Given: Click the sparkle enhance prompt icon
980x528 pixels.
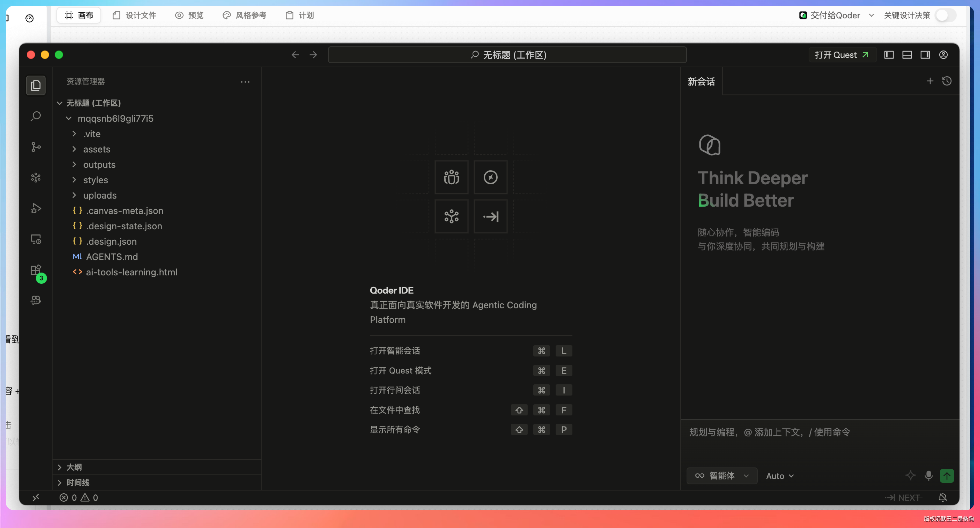Looking at the screenshot, I should pos(910,475).
